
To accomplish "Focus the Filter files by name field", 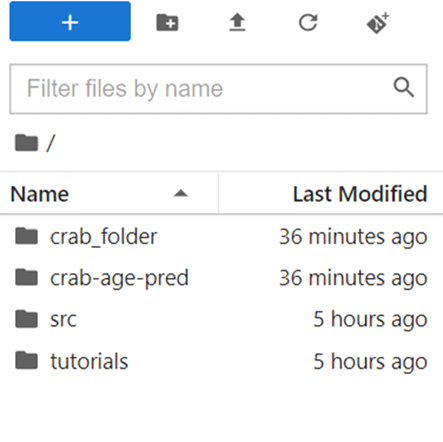I will click(218, 89).
